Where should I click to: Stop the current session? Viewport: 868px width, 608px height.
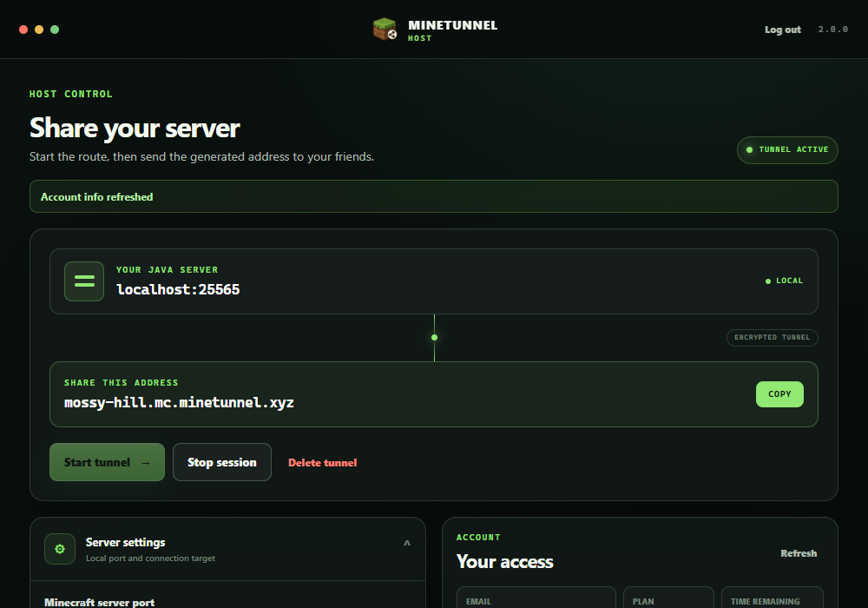click(x=222, y=462)
